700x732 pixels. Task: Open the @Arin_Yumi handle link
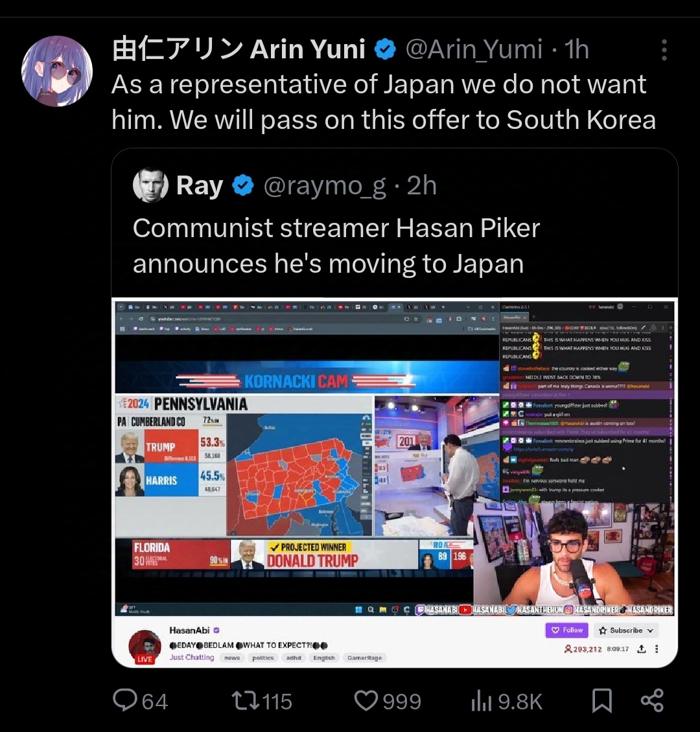coord(474,49)
